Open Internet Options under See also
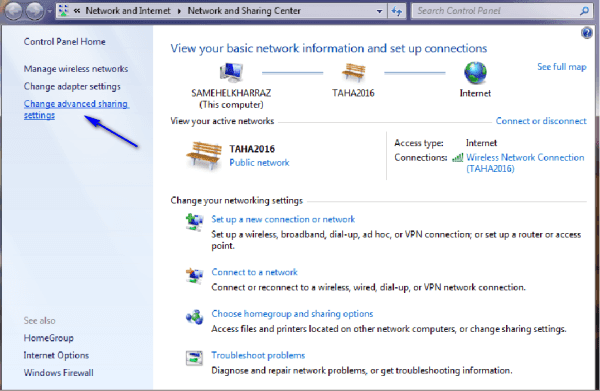This screenshot has width=600, height=391. [x=56, y=355]
